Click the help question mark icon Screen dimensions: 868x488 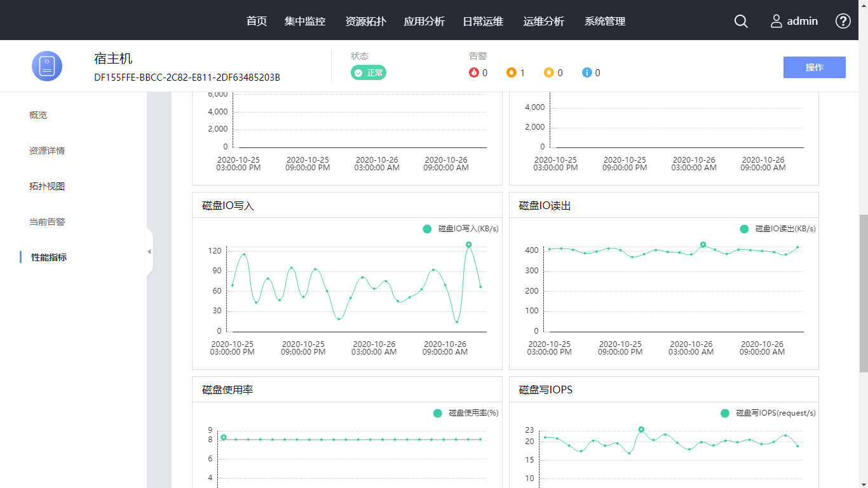pos(843,21)
